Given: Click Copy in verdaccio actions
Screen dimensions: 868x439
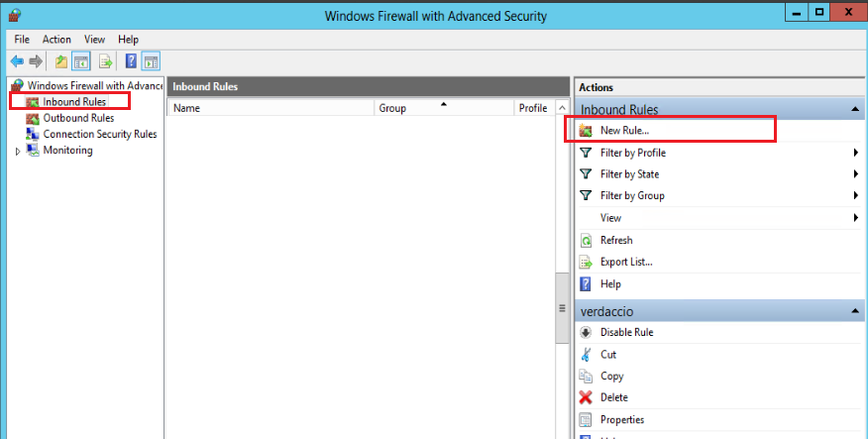Looking at the screenshot, I should 611,376.
